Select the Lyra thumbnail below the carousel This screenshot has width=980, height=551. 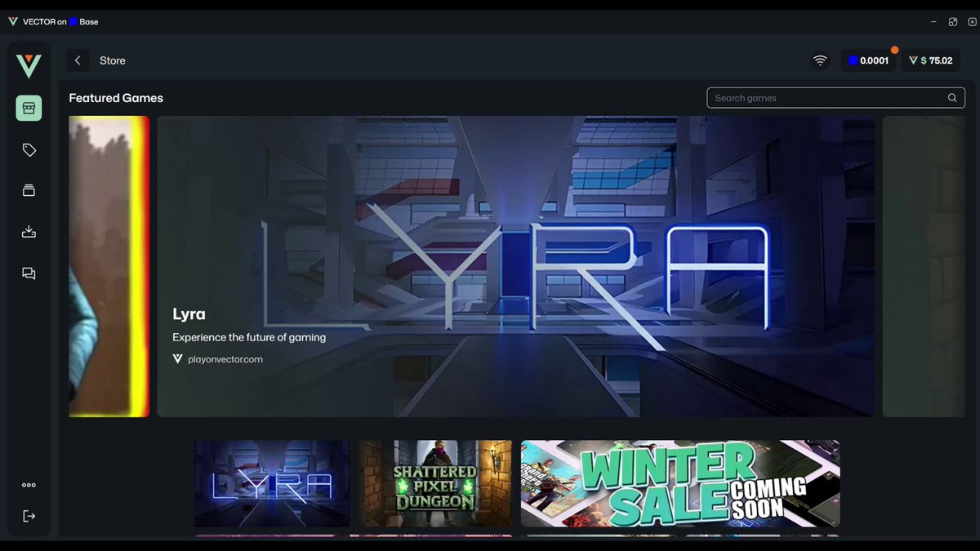click(x=272, y=483)
